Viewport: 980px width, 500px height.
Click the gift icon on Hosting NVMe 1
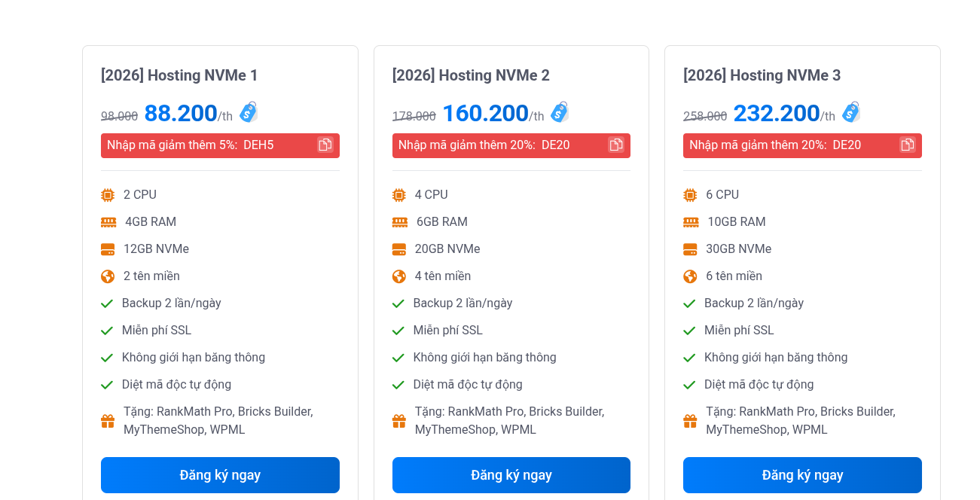click(107, 420)
